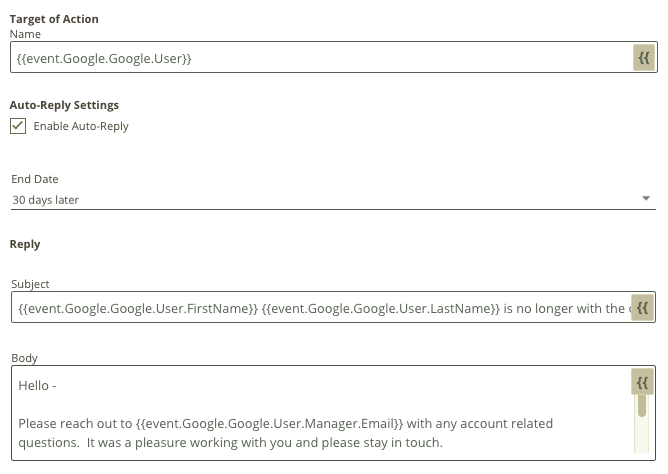This screenshot has height=474, width=668.
Task: Click the Manager.Email variable in Body
Action: pos(269,424)
